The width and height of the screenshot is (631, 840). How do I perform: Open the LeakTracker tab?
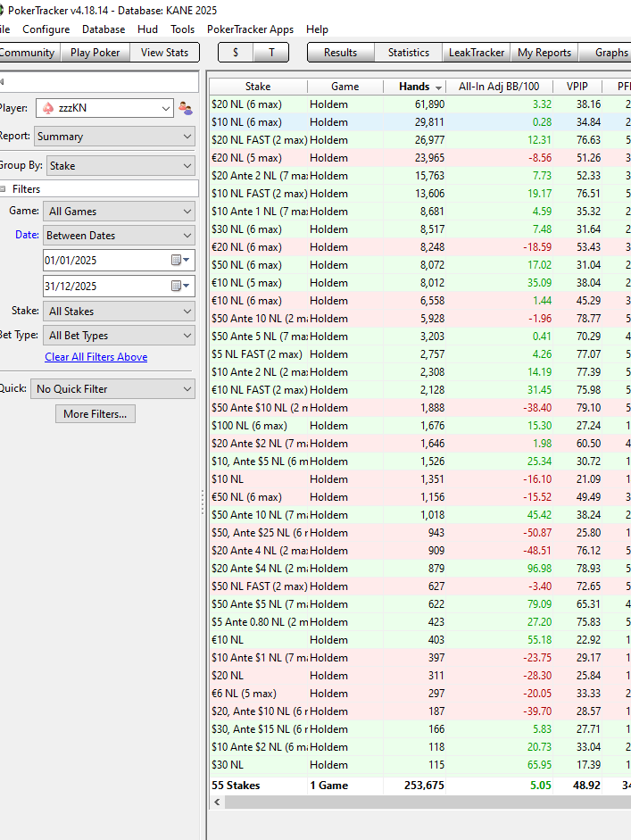point(477,53)
